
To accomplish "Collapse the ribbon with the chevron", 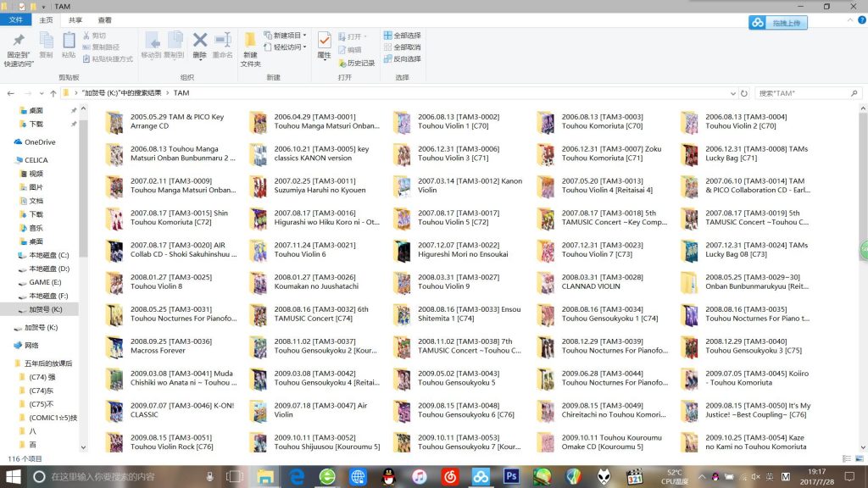I will pos(850,20).
